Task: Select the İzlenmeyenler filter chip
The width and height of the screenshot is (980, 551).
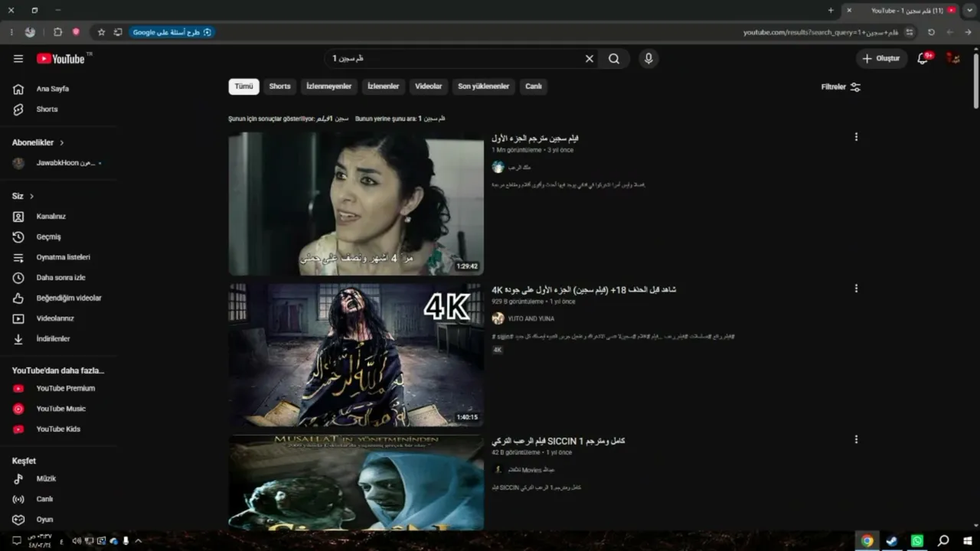Action: click(328, 86)
